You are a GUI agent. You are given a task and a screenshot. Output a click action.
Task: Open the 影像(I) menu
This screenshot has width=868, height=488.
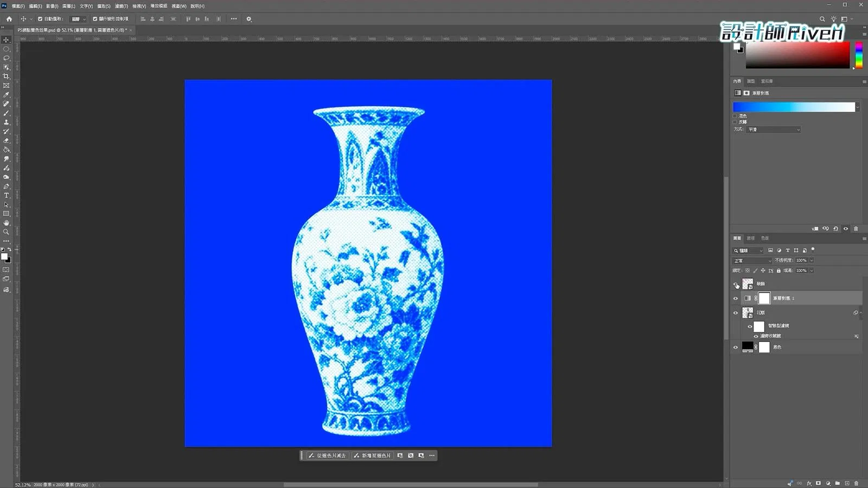(52, 6)
